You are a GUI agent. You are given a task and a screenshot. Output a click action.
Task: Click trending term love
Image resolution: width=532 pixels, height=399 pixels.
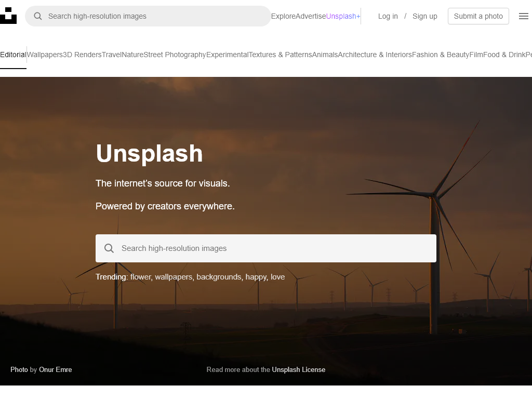tap(277, 277)
